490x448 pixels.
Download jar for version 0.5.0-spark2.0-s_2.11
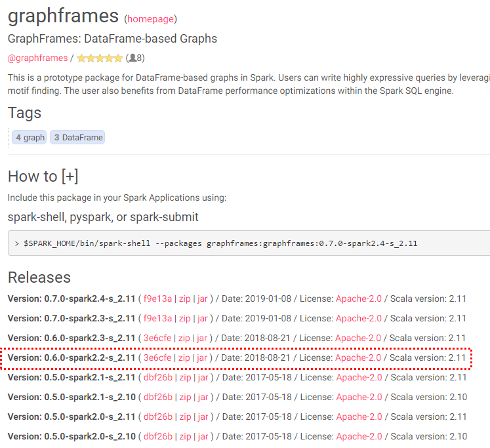point(203,417)
